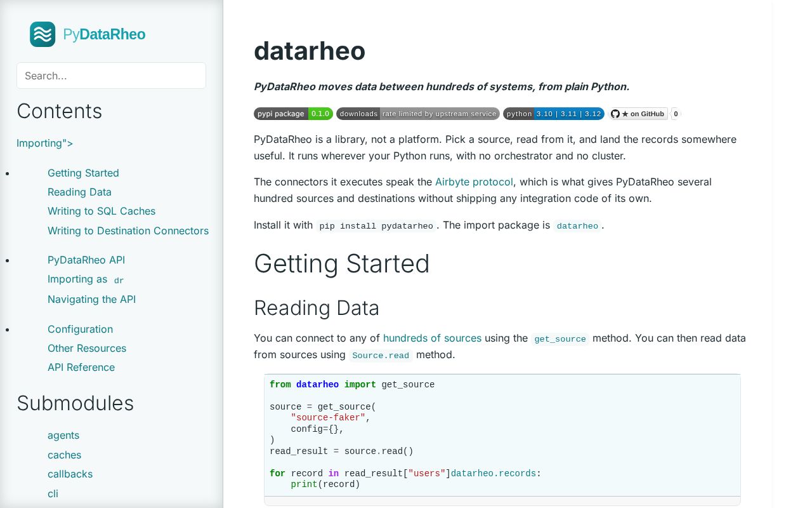The width and height of the screenshot is (812, 508).
Task: Open the caches submodule
Action: 64,455
